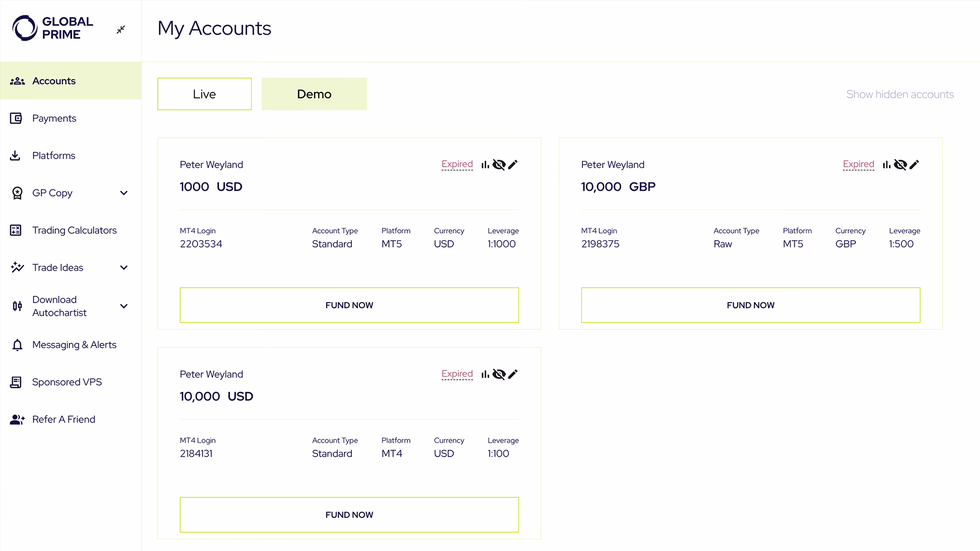Click MT4 login number 2184131

pyautogui.click(x=196, y=454)
